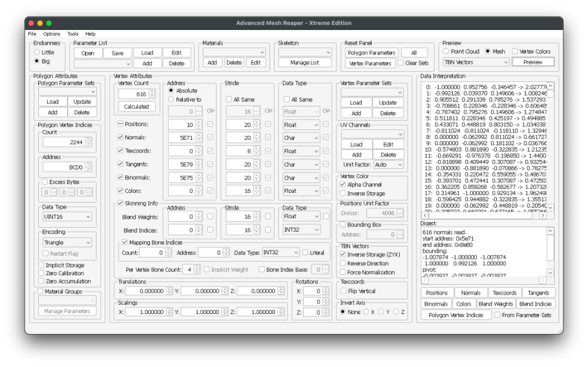
Task: Reset Polygon Parameters
Action: point(371,53)
